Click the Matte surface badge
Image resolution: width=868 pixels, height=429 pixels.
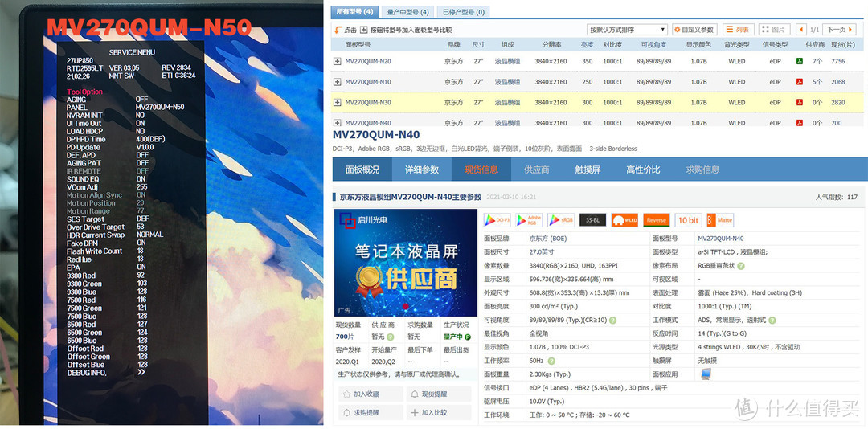click(x=720, y=220)
